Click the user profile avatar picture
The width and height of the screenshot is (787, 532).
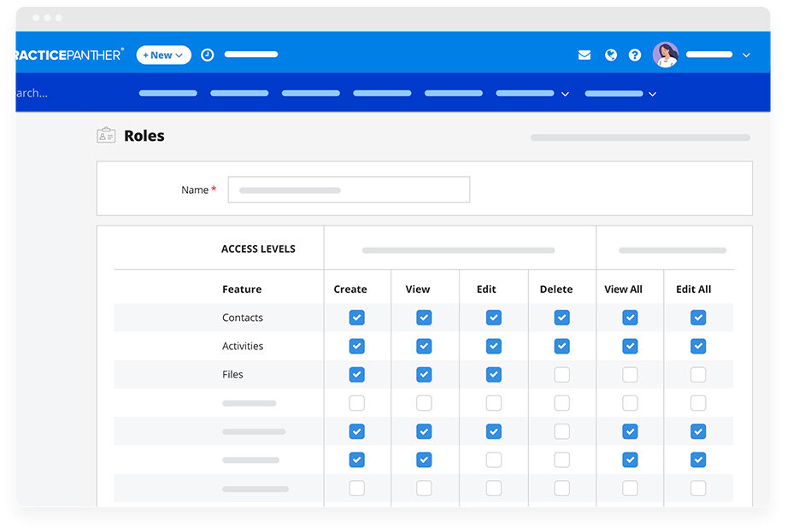pyautogui.click(x=666, y=54)
